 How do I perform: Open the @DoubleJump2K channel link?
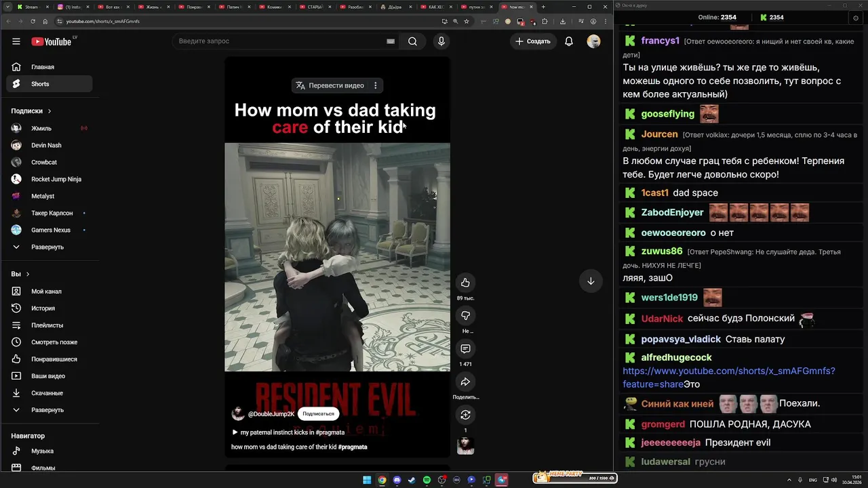(x=271, y=413)
